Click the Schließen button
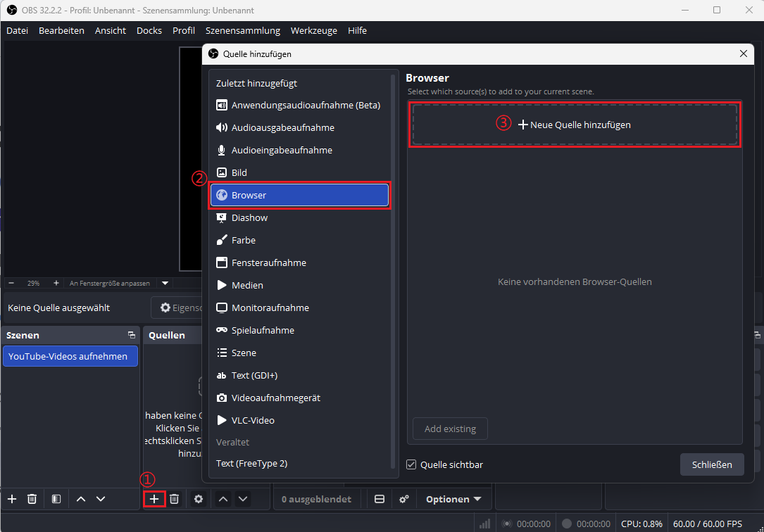The height and width of the screenshot is (532, 764). point(712,464)
